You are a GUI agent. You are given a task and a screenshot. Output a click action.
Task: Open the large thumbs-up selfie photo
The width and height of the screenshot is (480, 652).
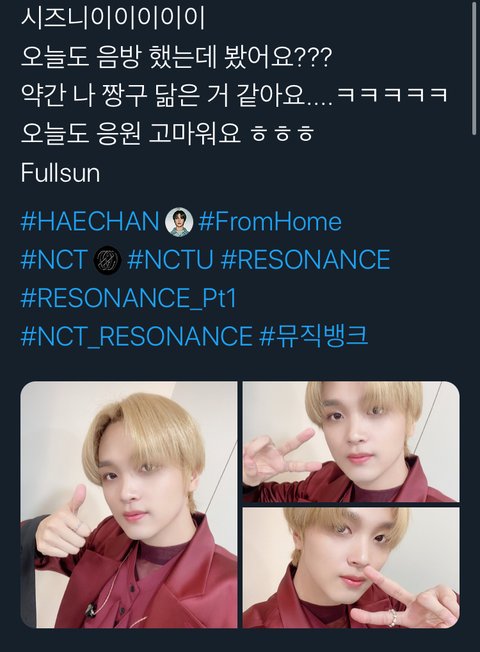pyautogui.click(x=129, y=505)
